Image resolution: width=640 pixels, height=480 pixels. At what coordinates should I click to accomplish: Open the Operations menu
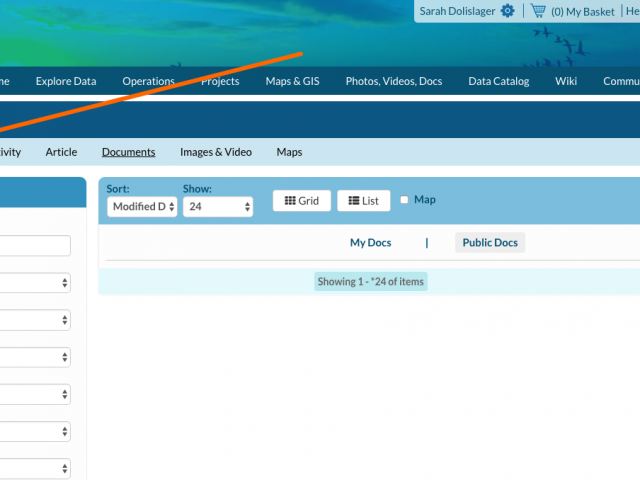pos(149,81)
